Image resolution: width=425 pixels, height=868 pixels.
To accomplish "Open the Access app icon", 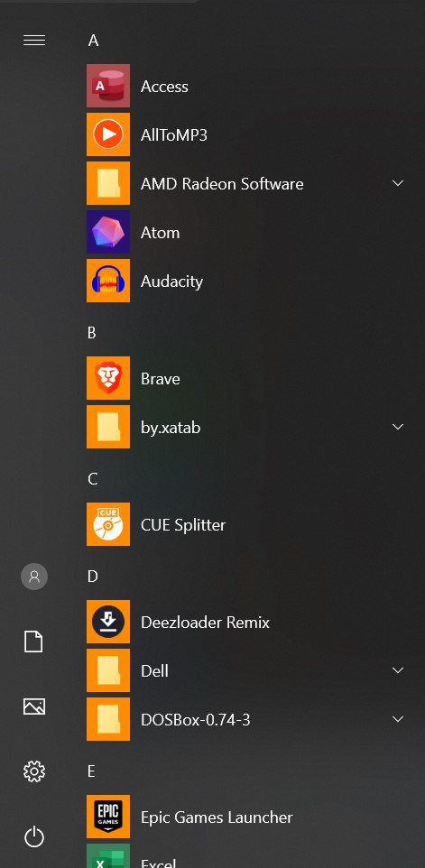I will pos(108,86).
